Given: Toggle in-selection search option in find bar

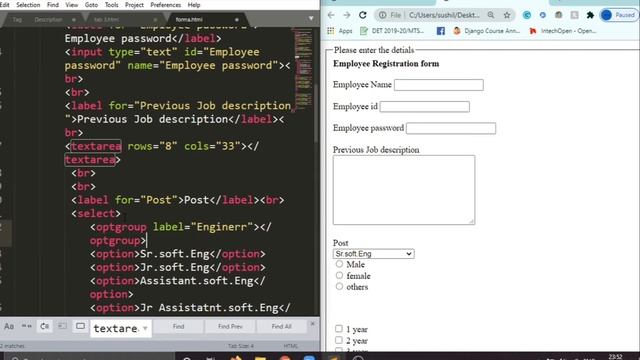Looking at the screenshot, I should pyautogui.click(x=62, y=327).
